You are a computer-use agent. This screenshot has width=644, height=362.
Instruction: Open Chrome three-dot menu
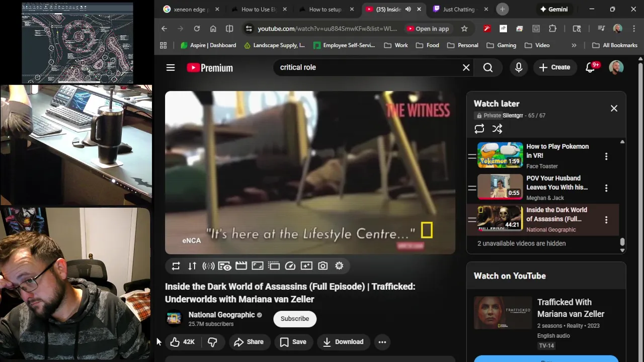coord(633,29)
